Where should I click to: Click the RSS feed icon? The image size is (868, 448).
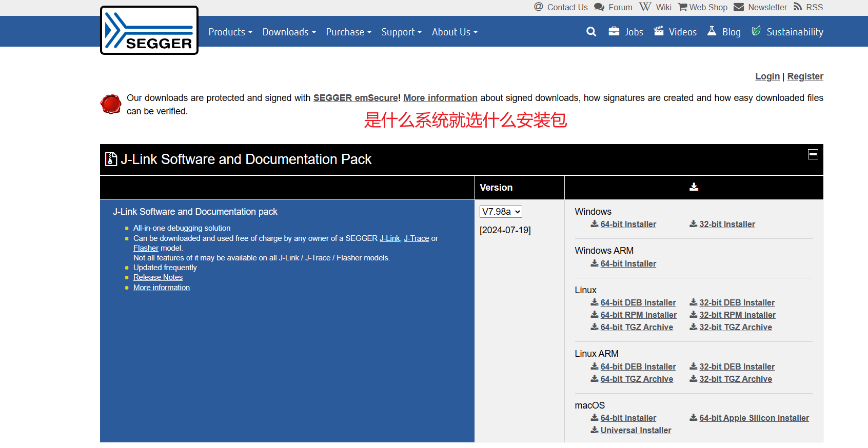click(x=798, y=7)
